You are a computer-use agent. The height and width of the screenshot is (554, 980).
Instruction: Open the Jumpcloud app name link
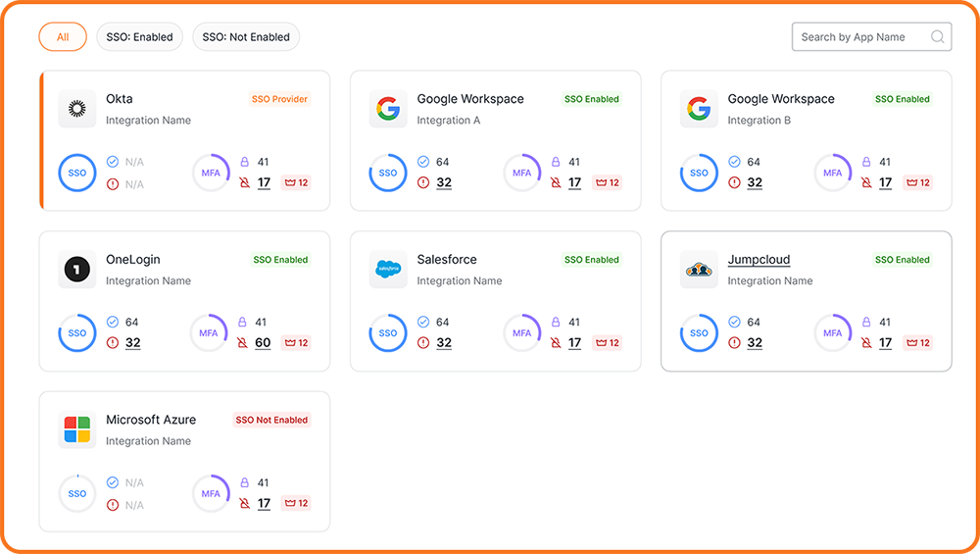click(x=759, y=260)
